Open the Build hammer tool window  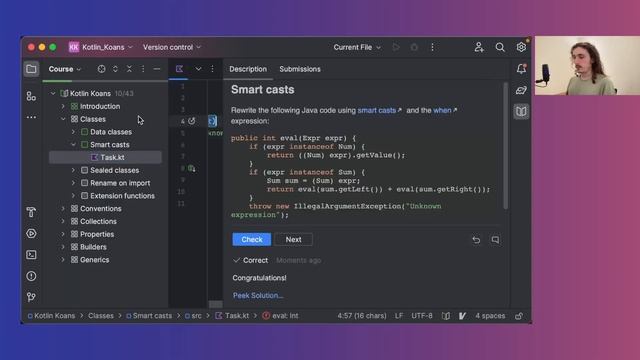(31, 212)
